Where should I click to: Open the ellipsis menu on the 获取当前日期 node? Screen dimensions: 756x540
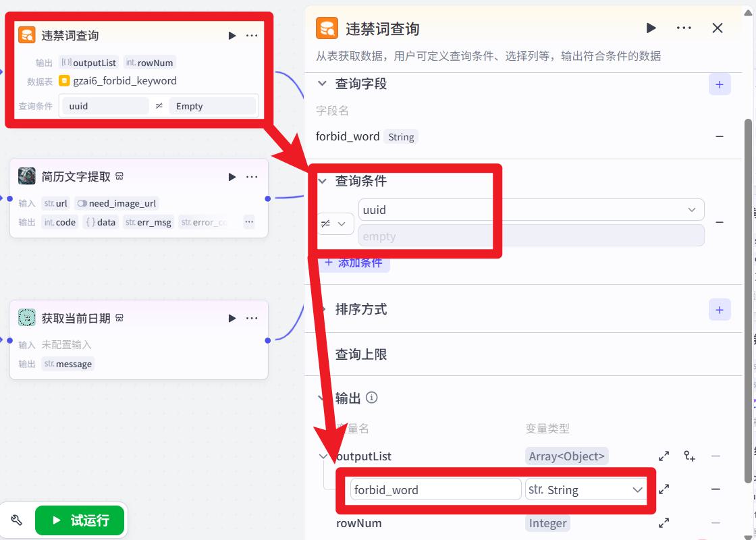click(252, 318)
